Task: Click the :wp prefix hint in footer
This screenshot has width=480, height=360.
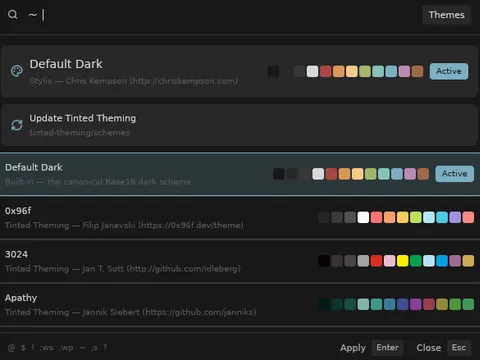Action: (67, 348)
